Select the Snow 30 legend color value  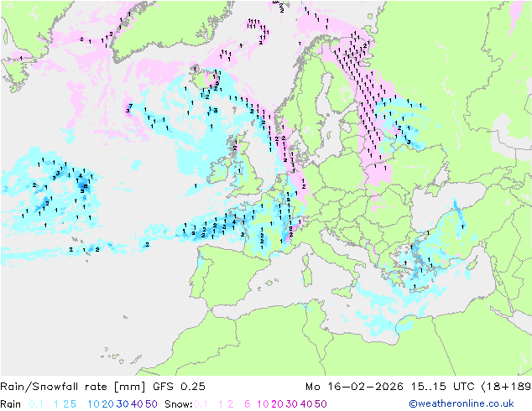coord(292,404)
